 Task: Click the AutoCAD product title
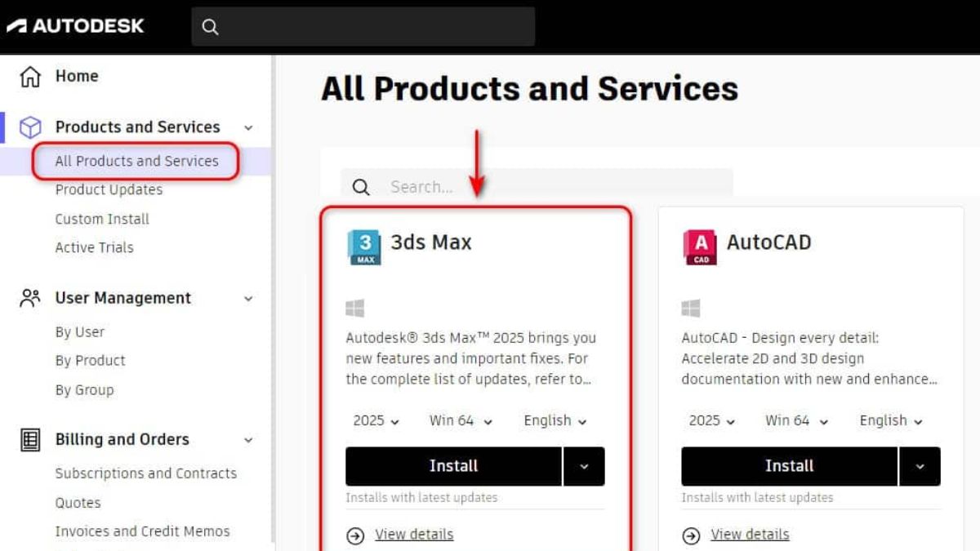tap(768, 242)
